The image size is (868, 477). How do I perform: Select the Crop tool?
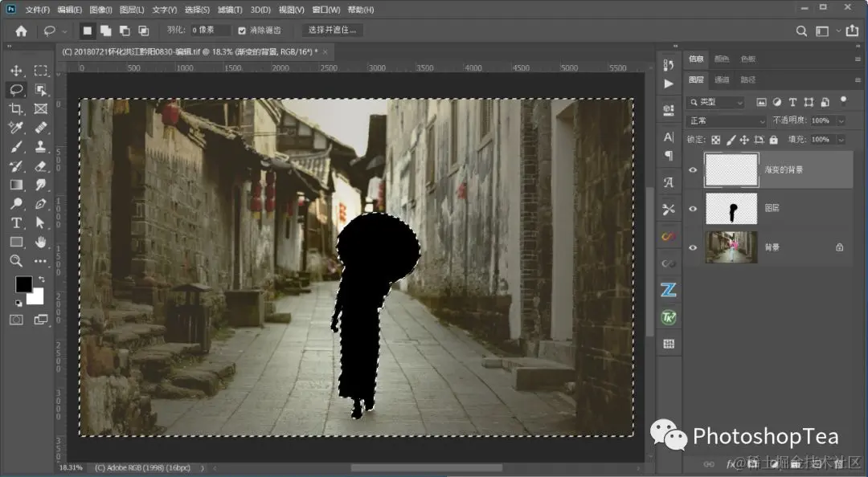(x=16, y=108)
